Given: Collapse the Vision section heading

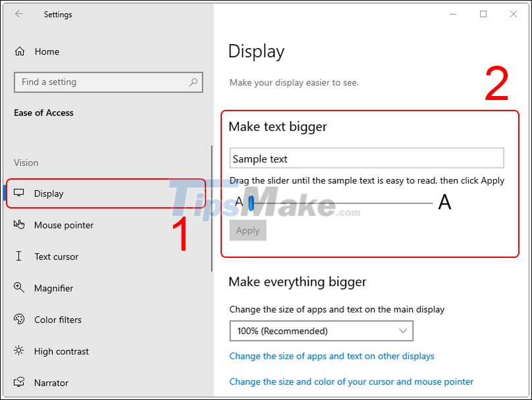Looking at the screenshot, I should click(26, 162).
